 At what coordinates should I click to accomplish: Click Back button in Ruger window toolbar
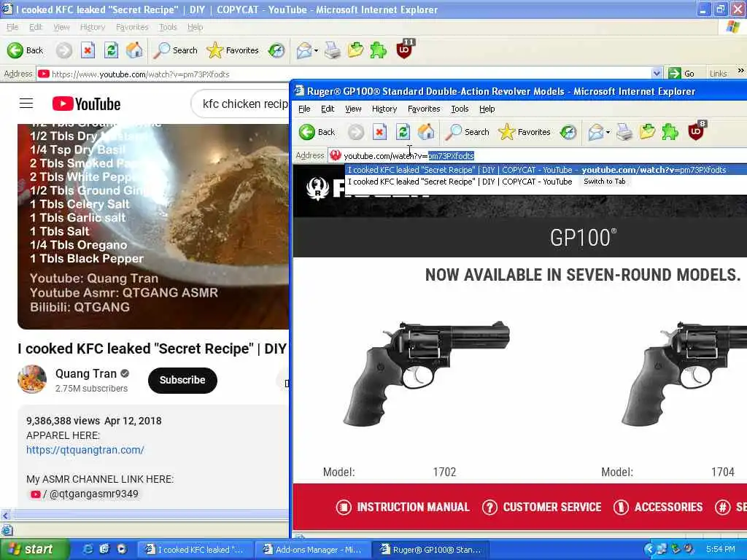pos(317,132)
